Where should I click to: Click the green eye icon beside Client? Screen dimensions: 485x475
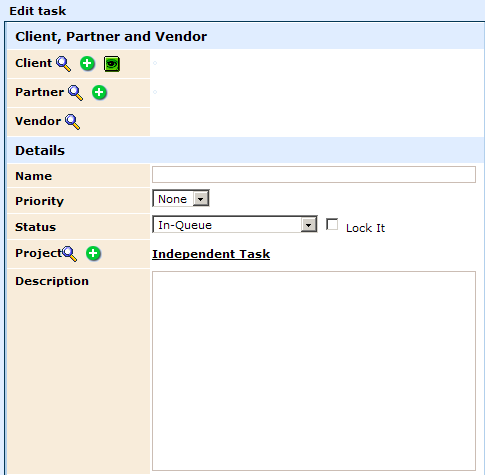click(112, 64)
